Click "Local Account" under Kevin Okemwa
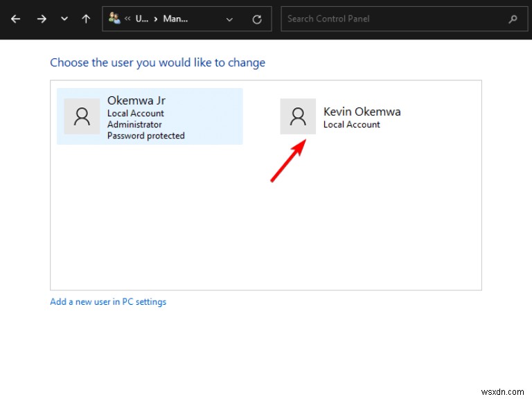The height and width of the screenshot is (399, 532). click(351, 125)
